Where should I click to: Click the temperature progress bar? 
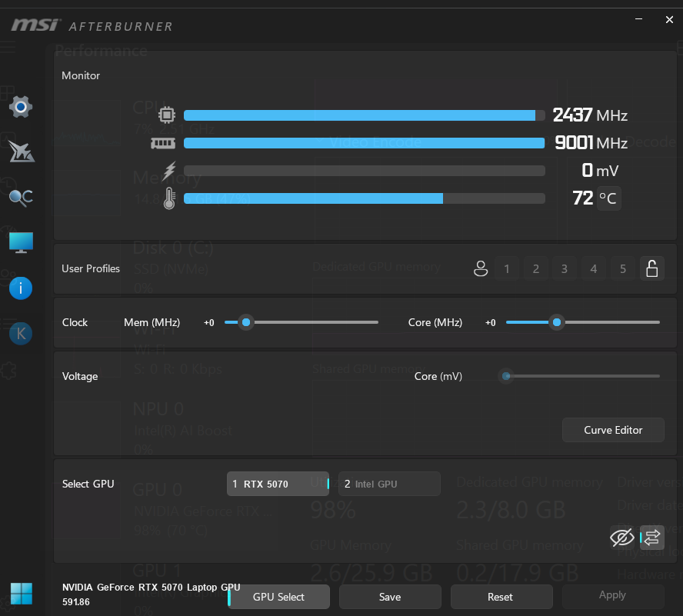[364, 198]
